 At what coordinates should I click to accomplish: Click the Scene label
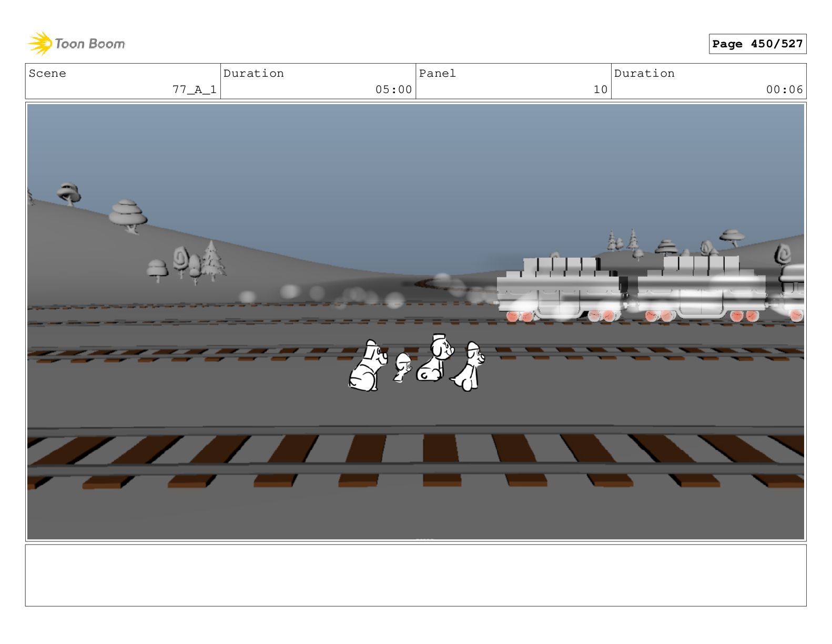(47, 74)
